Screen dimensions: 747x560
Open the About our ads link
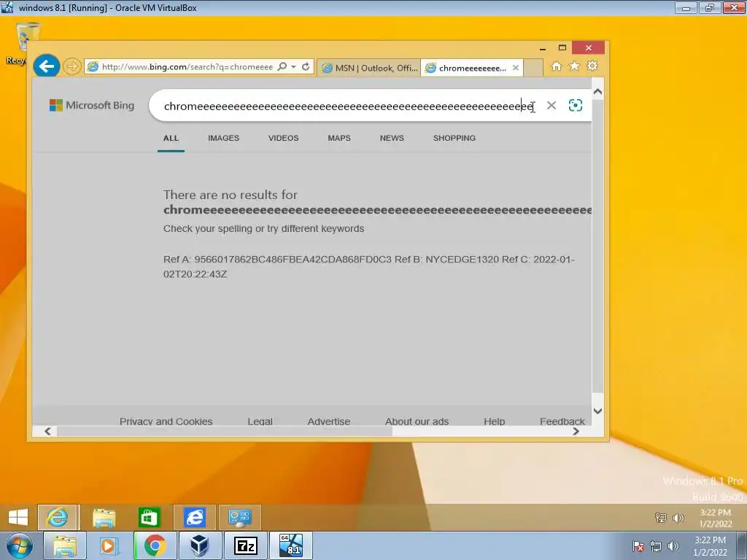[417, 421]
